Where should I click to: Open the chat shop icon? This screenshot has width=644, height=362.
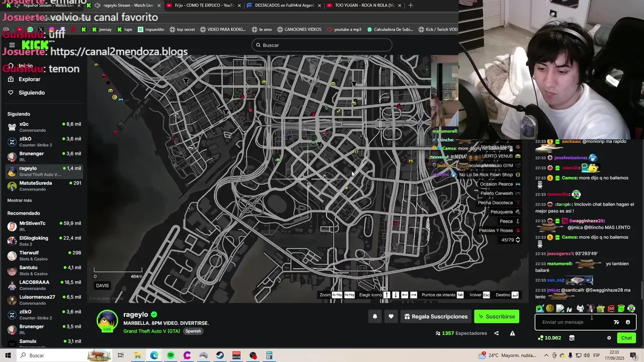(572, 338)
